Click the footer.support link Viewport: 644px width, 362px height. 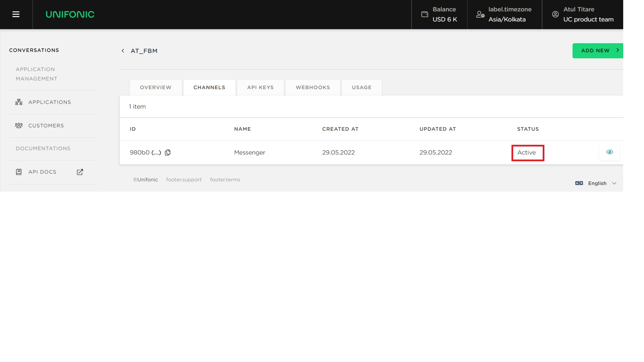[184, 180]
